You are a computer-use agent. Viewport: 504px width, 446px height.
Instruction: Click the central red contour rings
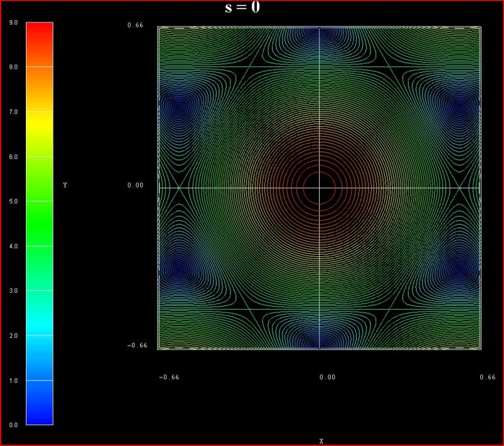[x=319, y=188]
